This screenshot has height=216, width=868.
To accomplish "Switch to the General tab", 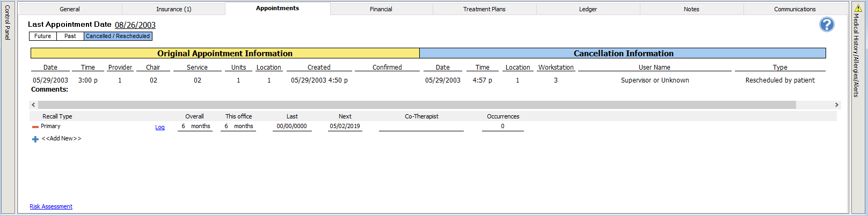I will 70,9.
